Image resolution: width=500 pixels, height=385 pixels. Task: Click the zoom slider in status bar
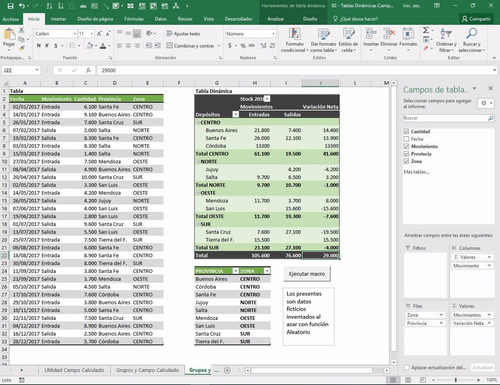(x=456, y=380)
